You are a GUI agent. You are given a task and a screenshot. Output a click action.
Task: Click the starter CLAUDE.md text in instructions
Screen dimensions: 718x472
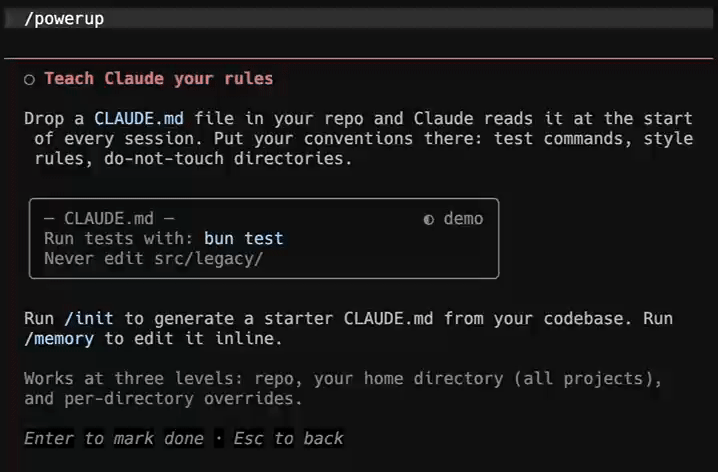tap(348, 318)
